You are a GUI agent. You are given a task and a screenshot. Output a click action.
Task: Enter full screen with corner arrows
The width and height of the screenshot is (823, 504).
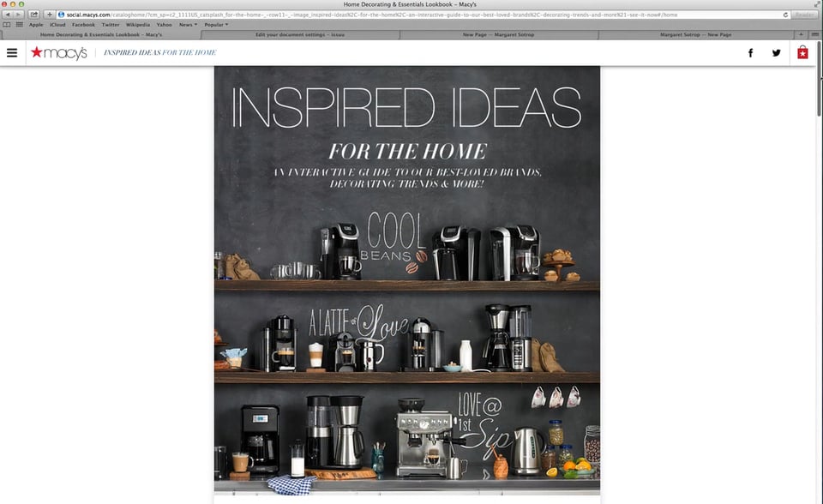(817, 4)
